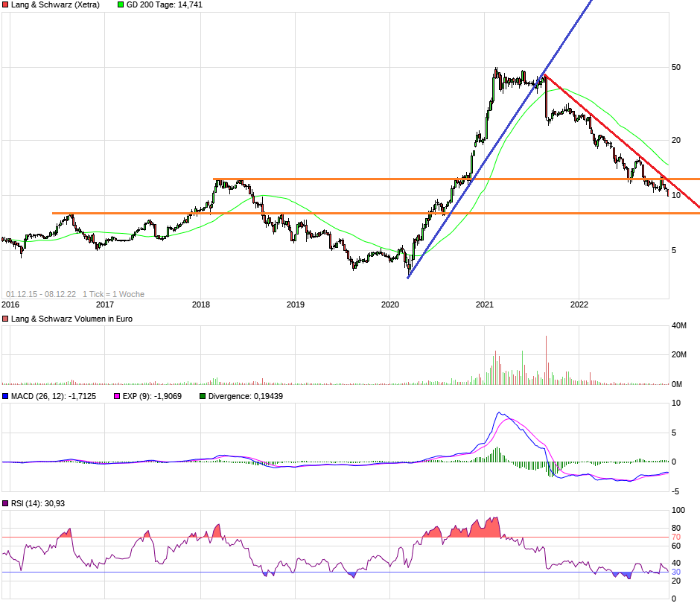Click the 2021 year label on time axis
This screenshot has width=700, height=606.
point(485,304)
